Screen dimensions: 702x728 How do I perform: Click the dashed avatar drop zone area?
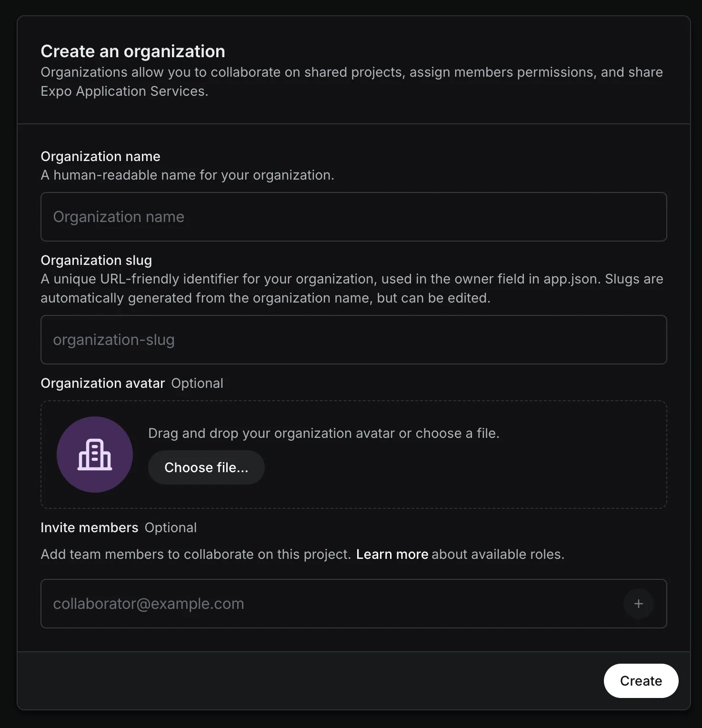(x=354, y=455)
